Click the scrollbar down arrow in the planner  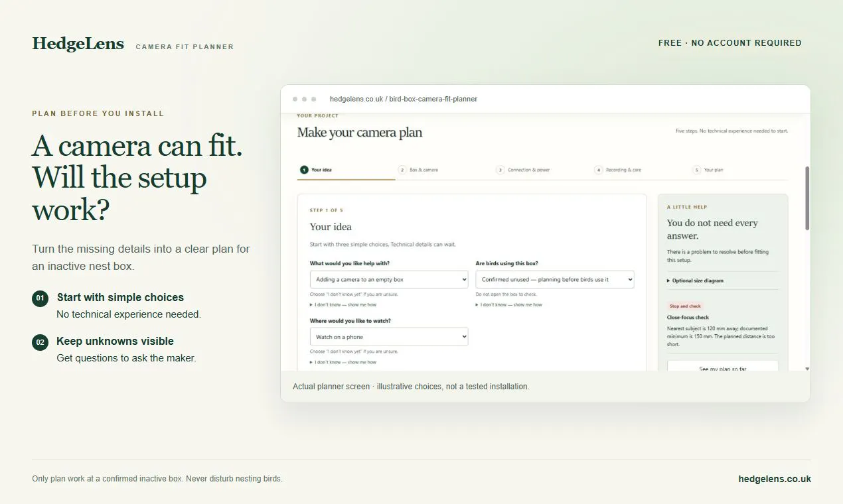click(807, 368)
